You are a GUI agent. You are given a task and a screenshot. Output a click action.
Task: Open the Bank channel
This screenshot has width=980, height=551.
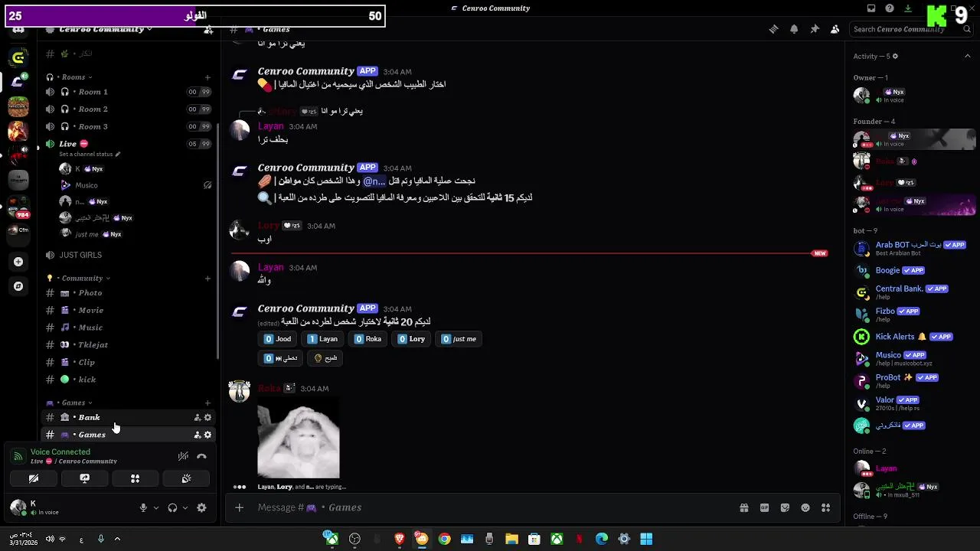pos(126,417)
